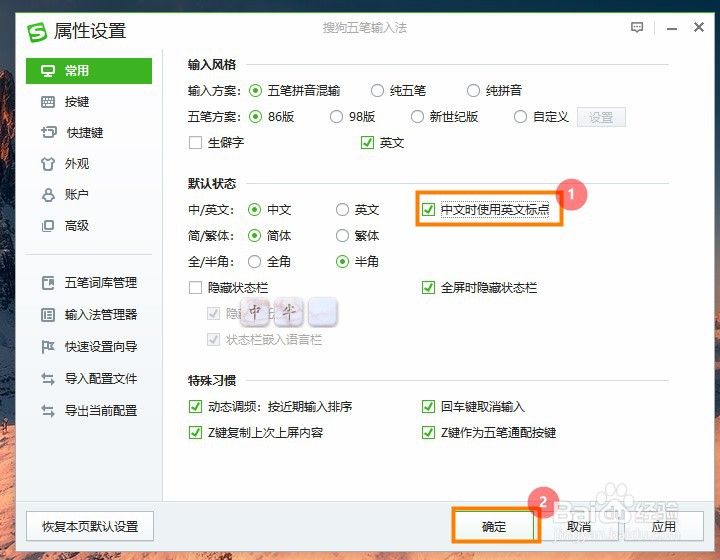
Task: Select 中文 as default language
Action: click(x=254, y=210)
